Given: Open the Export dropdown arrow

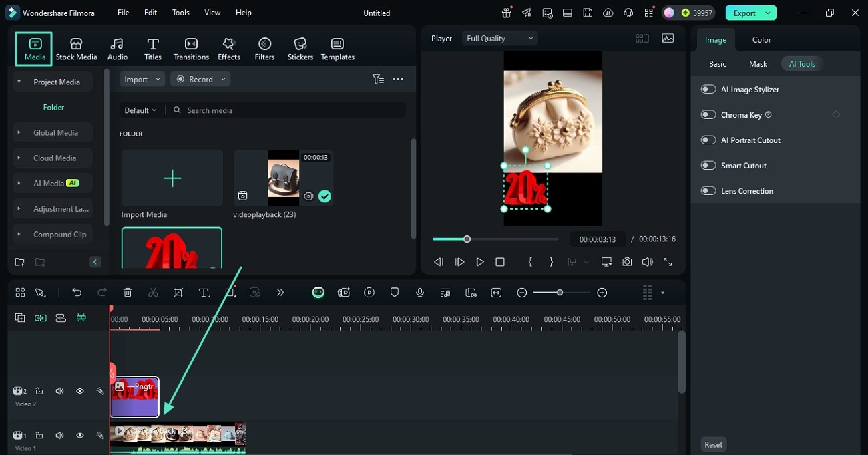Looking at the screenshot, I should (769, 13).
